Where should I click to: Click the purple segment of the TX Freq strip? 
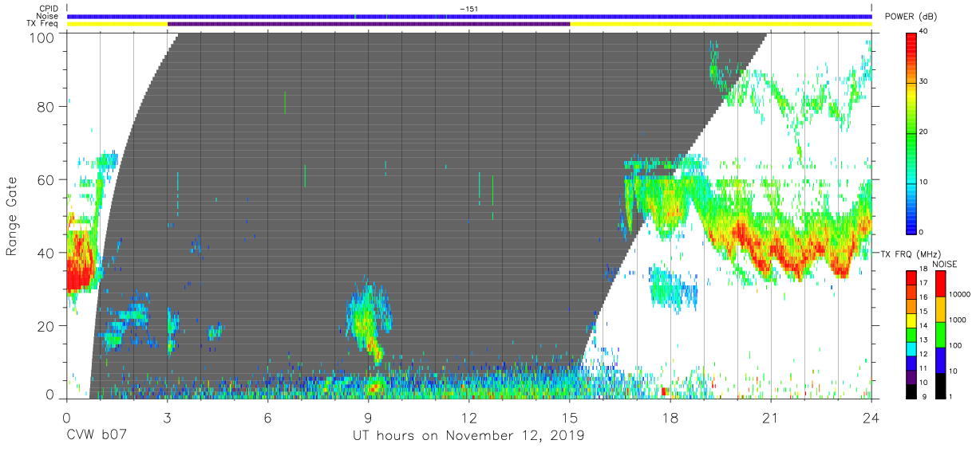(x=369, y=24)
